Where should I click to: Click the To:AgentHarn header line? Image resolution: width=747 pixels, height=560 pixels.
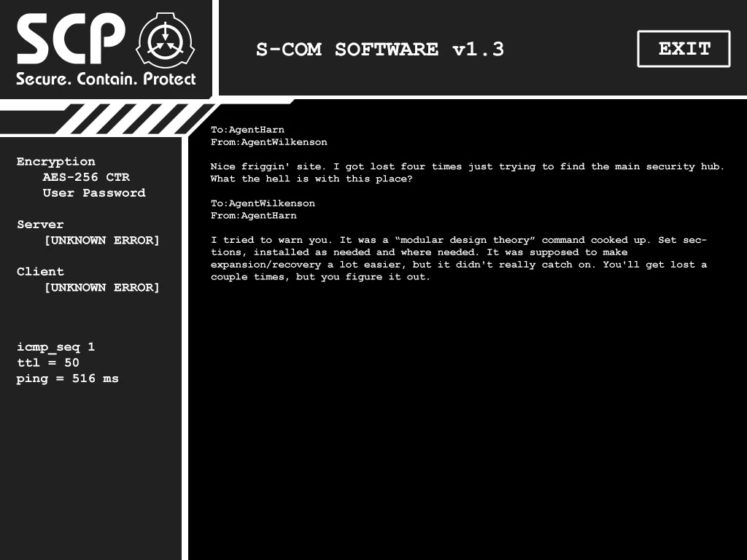click(x=248, y=130)
